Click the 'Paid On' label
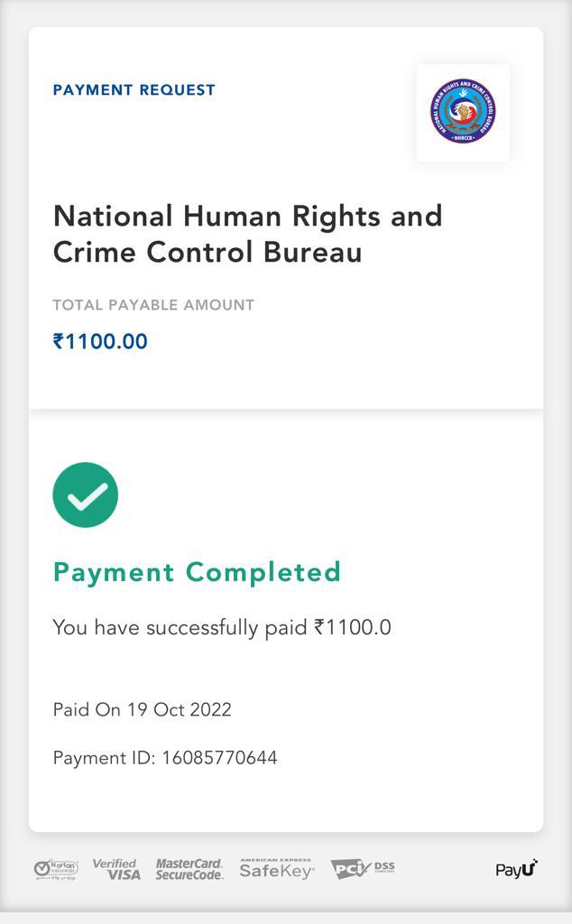 pyautogui.click(x=87, y=709)
